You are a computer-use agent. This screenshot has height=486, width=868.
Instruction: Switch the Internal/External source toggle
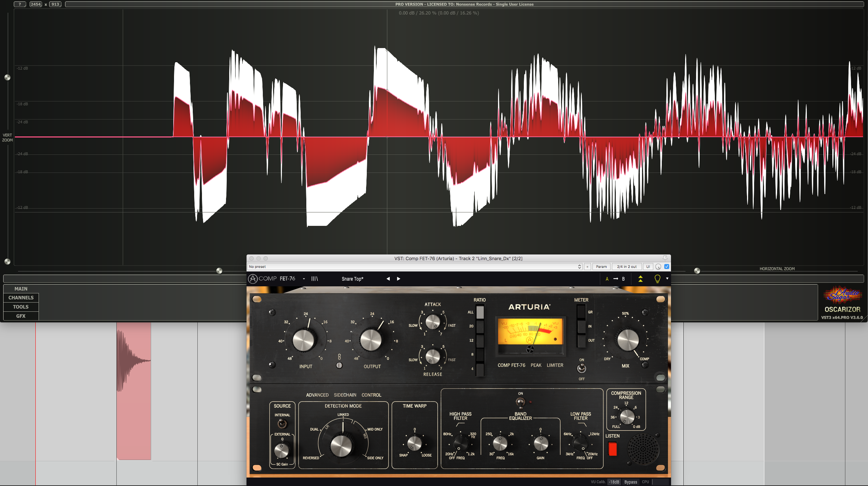pos(282,423)
